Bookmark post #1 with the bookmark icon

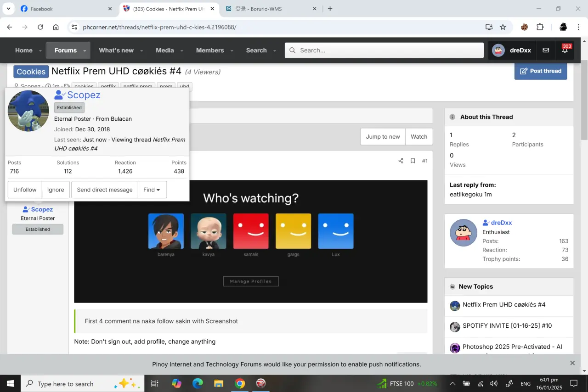coord(413,161)
